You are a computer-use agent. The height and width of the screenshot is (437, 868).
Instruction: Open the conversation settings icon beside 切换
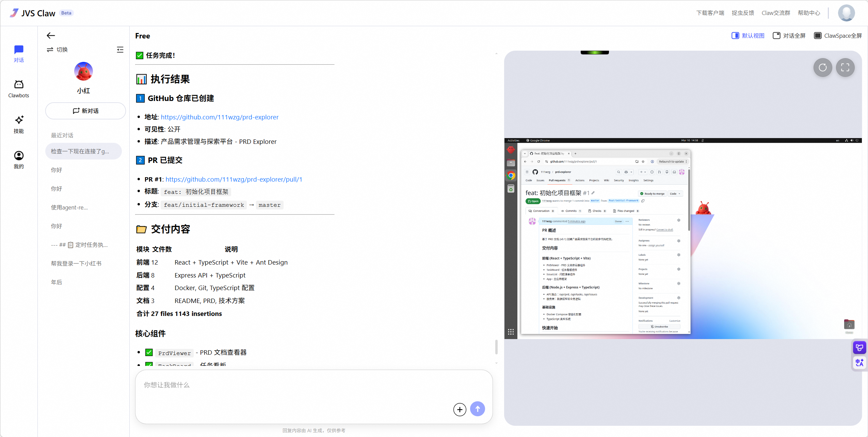(120, 50)
